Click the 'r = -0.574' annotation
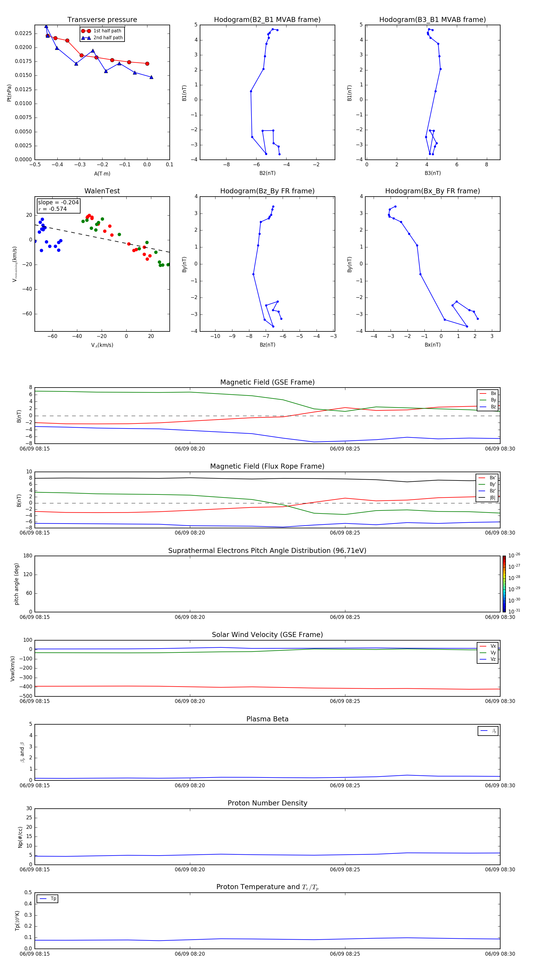Screen dimensions: 535x980 point(53,209)
